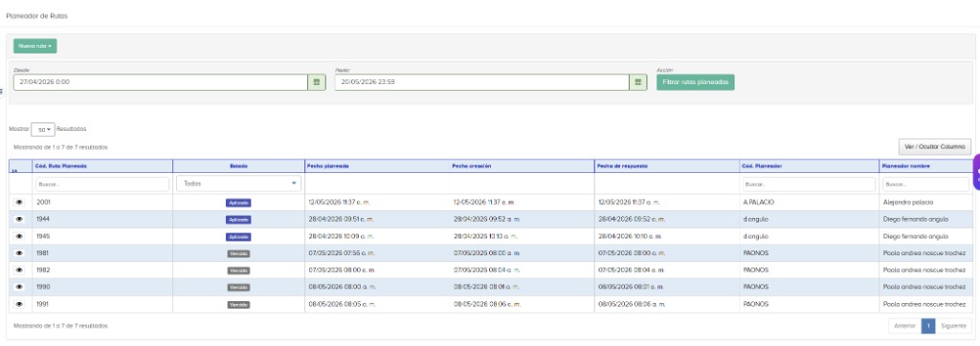
Task: View route 1945 with eye icon
Action: coord(19,236)
